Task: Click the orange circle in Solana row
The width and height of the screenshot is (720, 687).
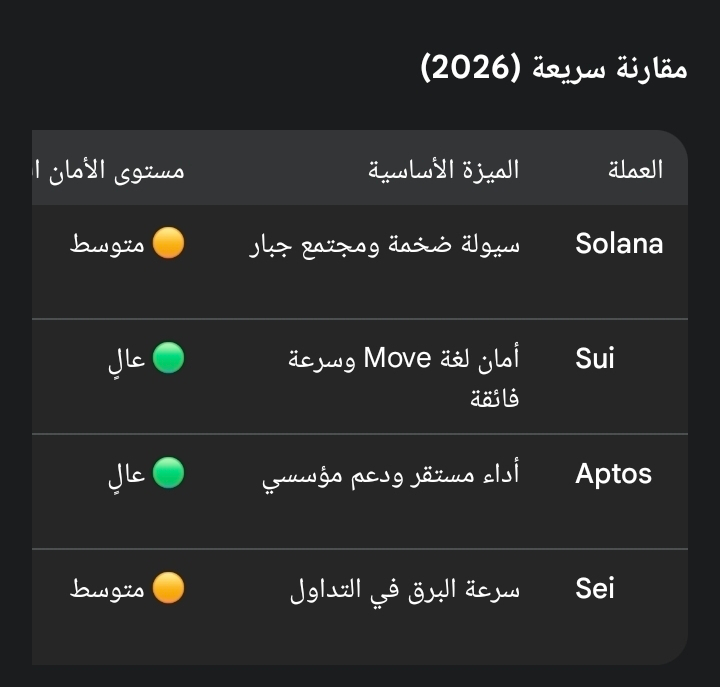Action: pos(169,243)
